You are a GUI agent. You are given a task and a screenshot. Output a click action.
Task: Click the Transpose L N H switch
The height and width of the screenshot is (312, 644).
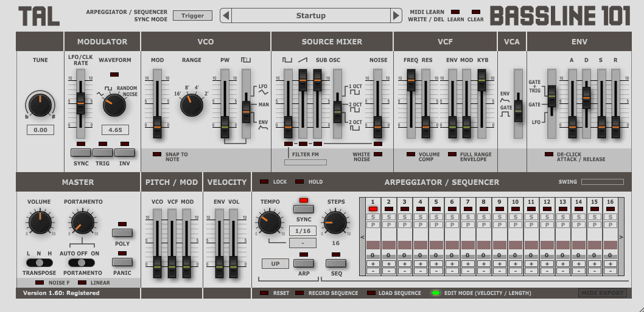(40, 262)
